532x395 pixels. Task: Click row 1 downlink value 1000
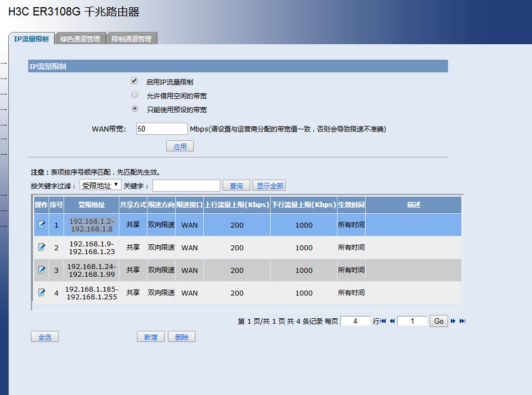click(304, 225)
